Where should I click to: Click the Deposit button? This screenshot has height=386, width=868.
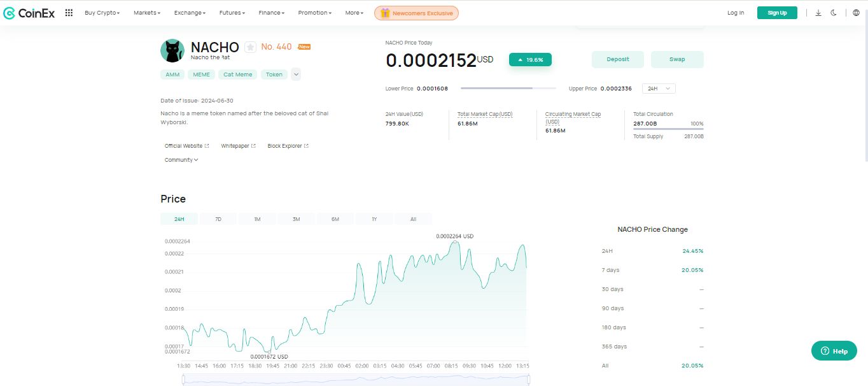618,59
